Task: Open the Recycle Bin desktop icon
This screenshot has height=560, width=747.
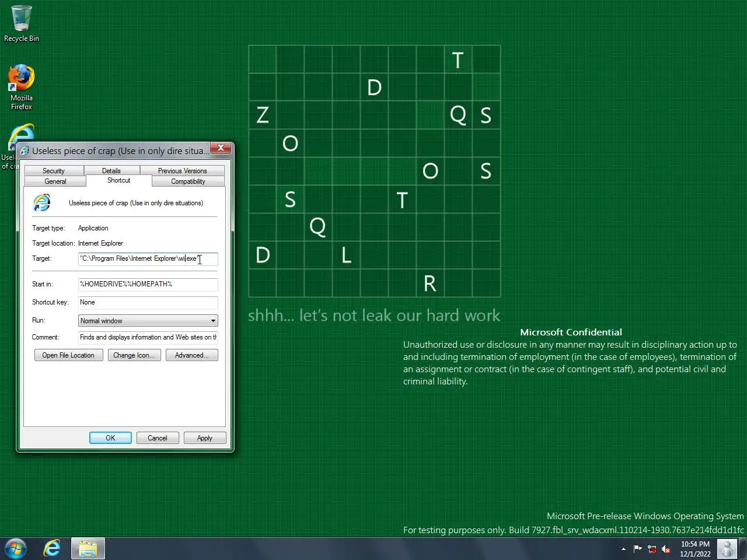Action: click(x=22, y=23)
